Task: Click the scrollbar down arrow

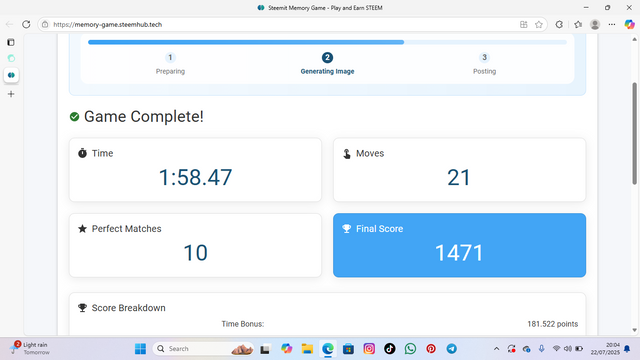Action: click(x=634, y=330)
